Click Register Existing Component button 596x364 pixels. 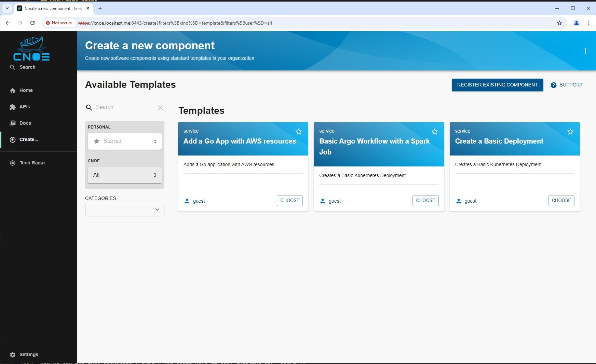(x=497, y=85)
